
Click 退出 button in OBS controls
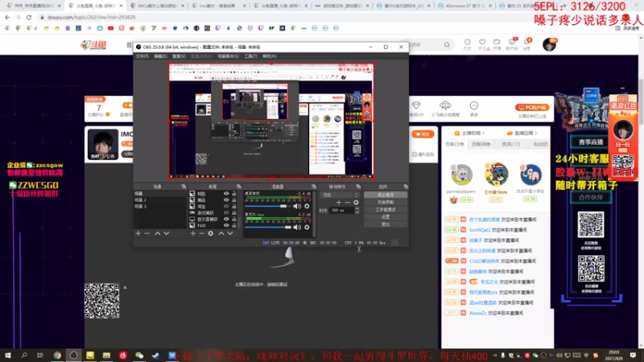click(x=386, y=224)
